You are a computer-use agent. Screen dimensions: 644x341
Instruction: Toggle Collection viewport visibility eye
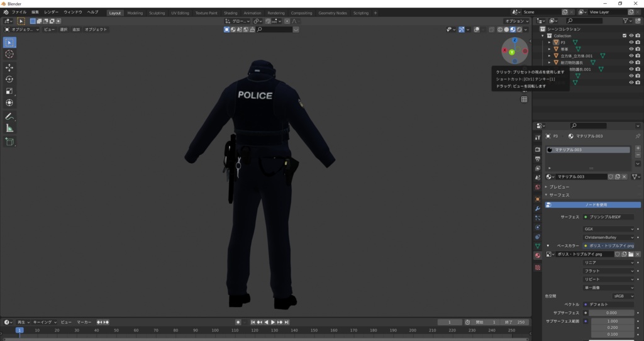(631, 36)
